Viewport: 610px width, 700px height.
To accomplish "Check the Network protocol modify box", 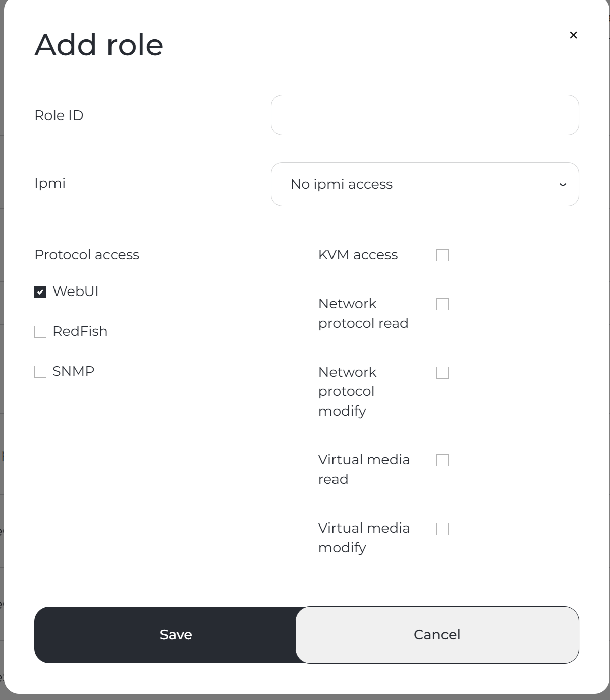I will click(442, 373).
